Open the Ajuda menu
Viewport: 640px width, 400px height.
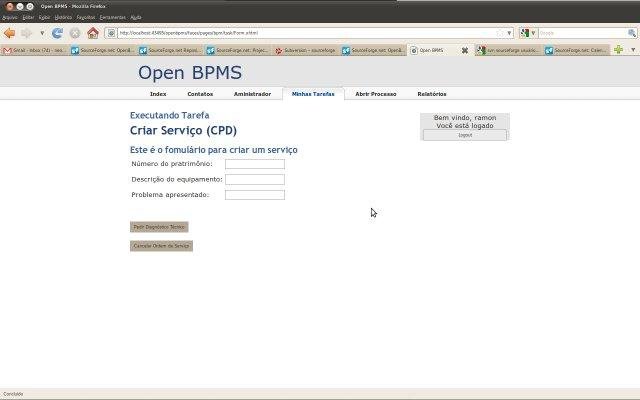[136, 17]
